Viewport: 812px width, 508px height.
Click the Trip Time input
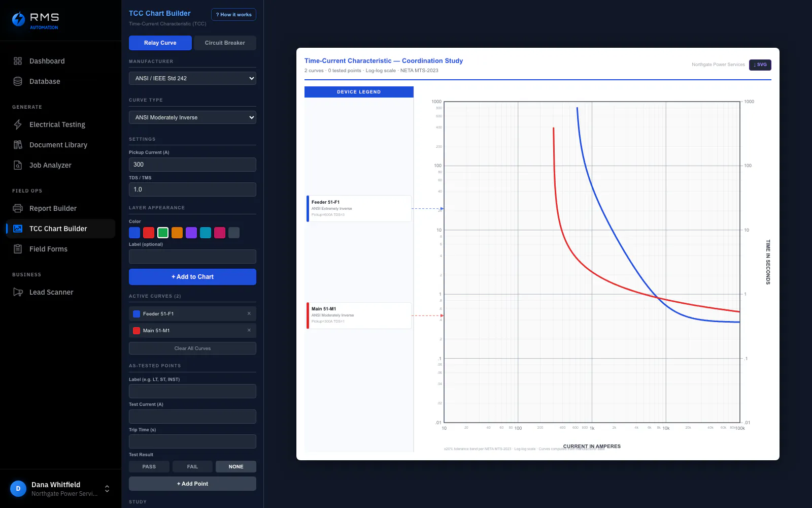(x=192, y=441)
